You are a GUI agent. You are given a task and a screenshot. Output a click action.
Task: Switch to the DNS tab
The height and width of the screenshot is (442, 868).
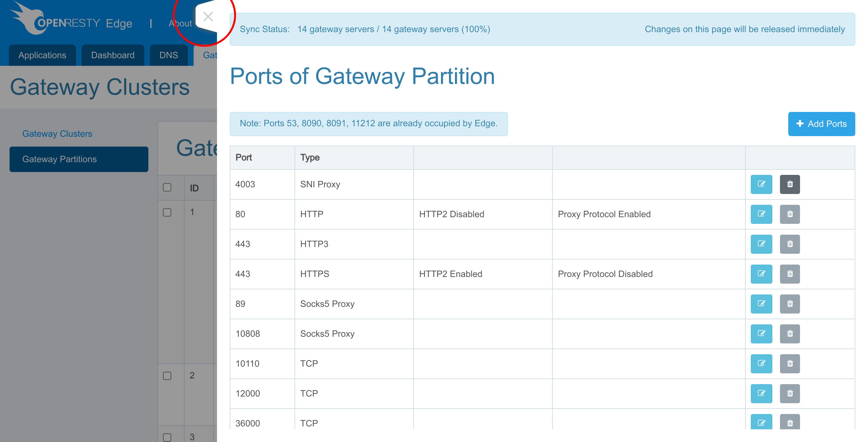coord(168,55)
